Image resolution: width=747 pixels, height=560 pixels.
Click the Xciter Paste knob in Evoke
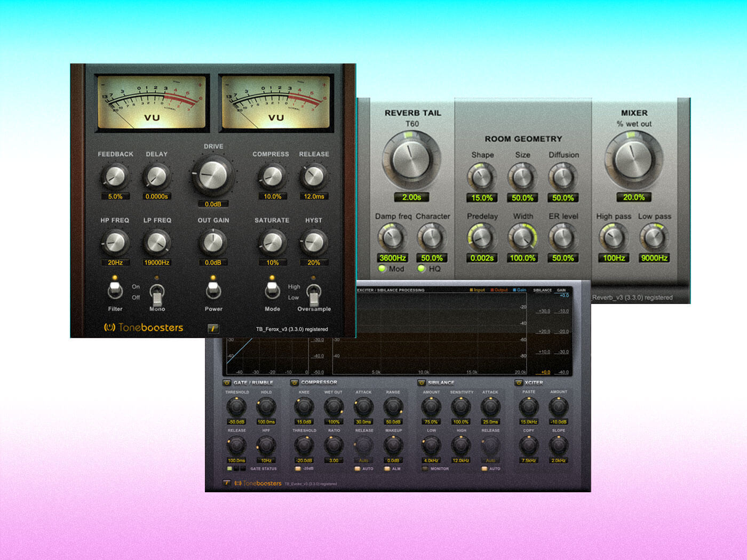(529, 407)
